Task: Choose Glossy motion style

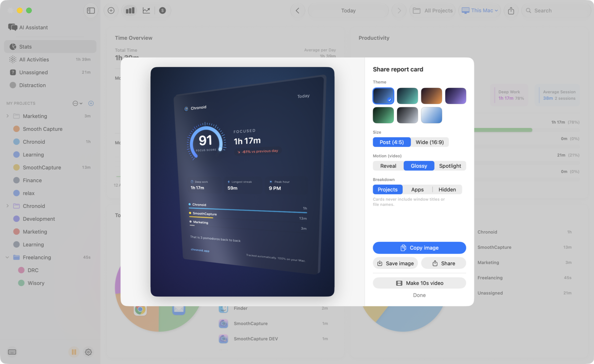Action: [419, 165]
